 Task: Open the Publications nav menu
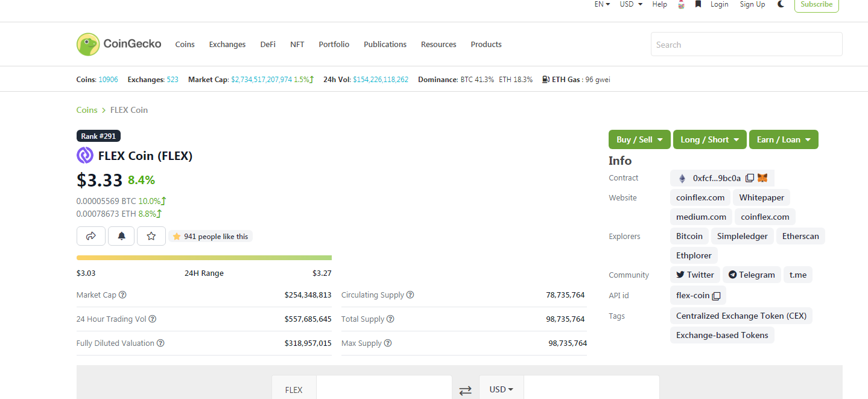(385, 44)
